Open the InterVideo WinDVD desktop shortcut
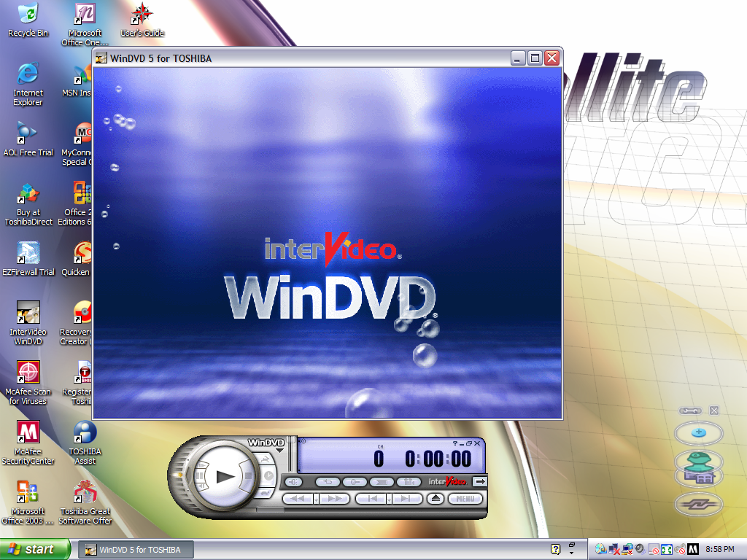 (x=28, y=314)
